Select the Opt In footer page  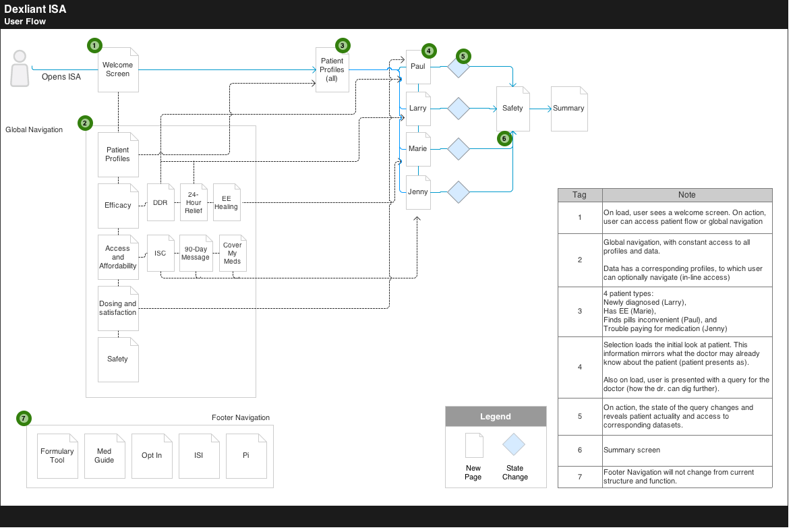(152, 456)
